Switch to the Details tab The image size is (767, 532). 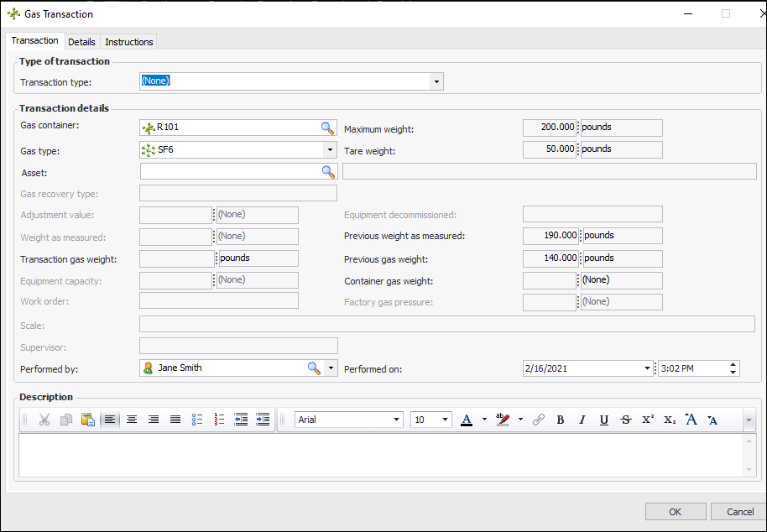click(81, 42)
